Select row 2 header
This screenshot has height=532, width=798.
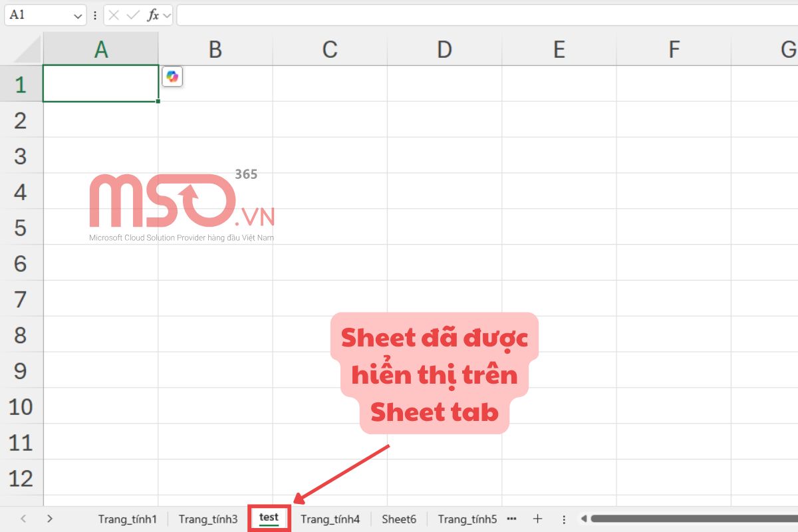click(x=21, y=120)
